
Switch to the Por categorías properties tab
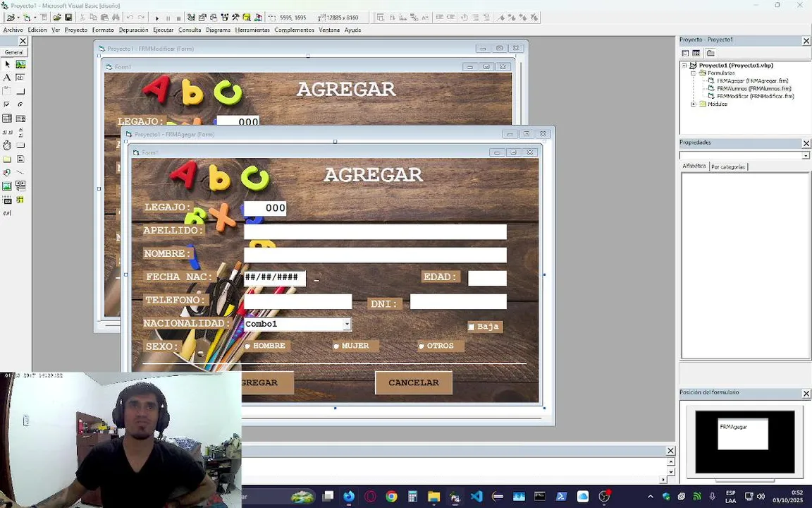tap(728, 167)
